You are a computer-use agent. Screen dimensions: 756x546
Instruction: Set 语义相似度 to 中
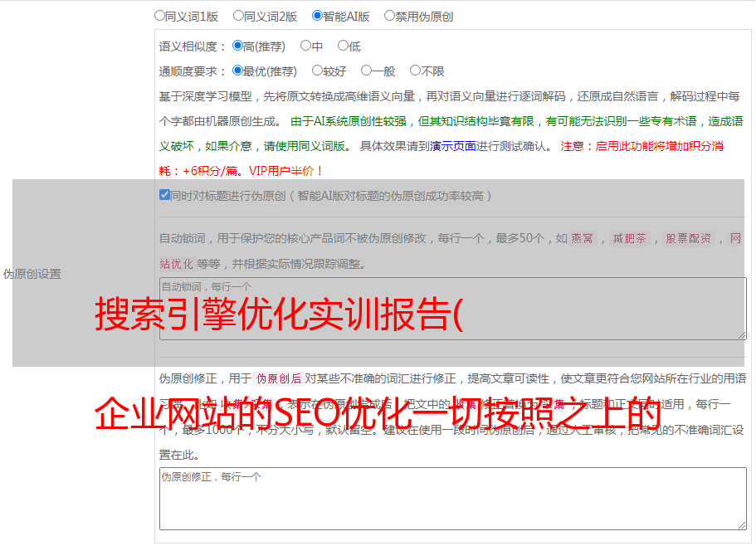click(305, 46)
